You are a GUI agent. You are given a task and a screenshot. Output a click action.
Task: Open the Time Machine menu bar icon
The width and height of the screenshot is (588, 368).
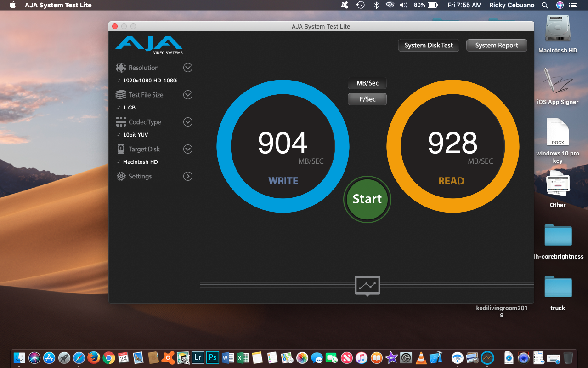tap(361, 5)
